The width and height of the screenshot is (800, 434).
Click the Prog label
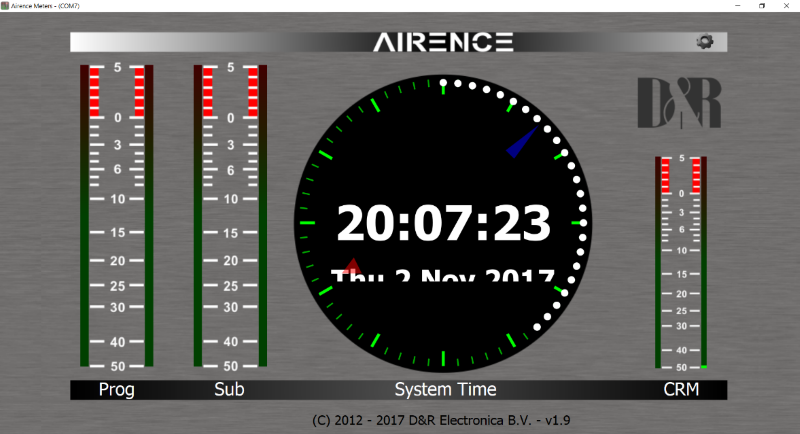116,389
